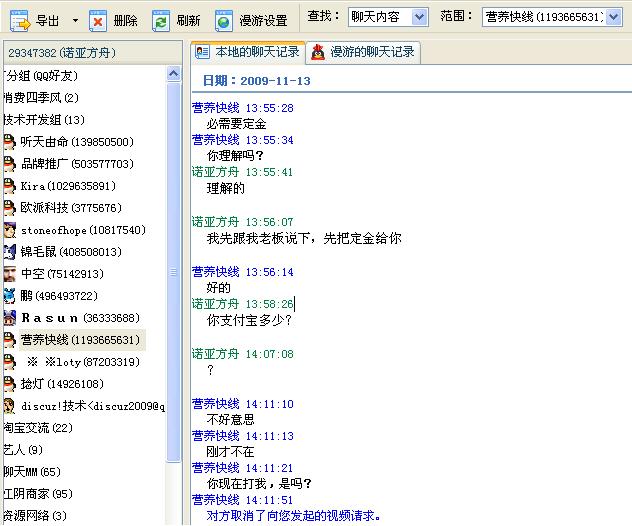
Task: Click the date header 日期: 2009-11-13
Action: click(x=257, y=81)
